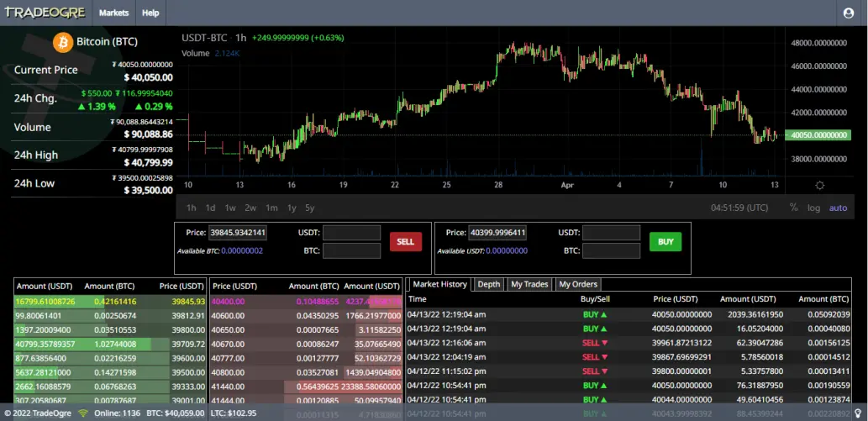
Task: Select the 1m chart interval
Action: click(x=271, y=208)
